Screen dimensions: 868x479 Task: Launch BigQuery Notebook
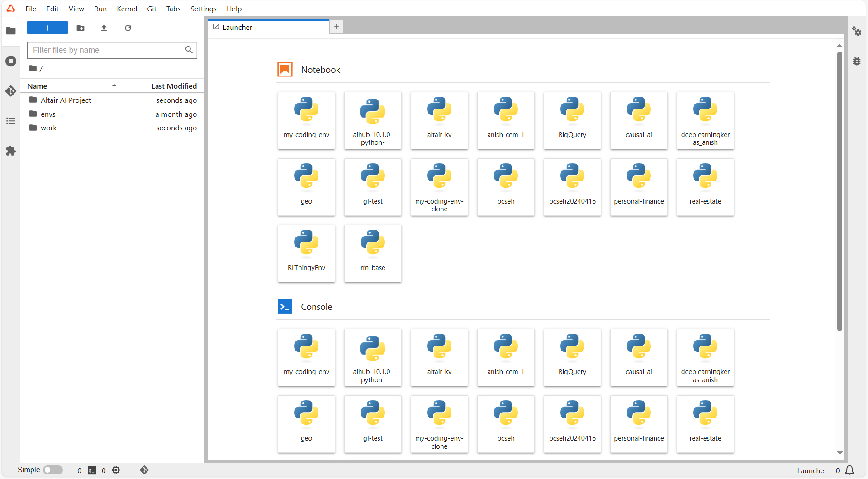[x=572, y=121]
